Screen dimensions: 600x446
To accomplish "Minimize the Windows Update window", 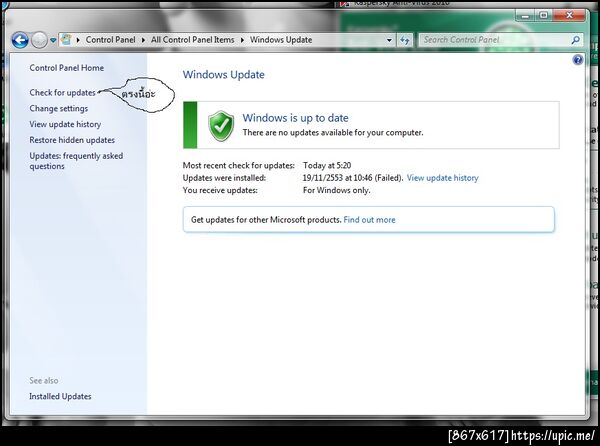I will click(525, 15).
